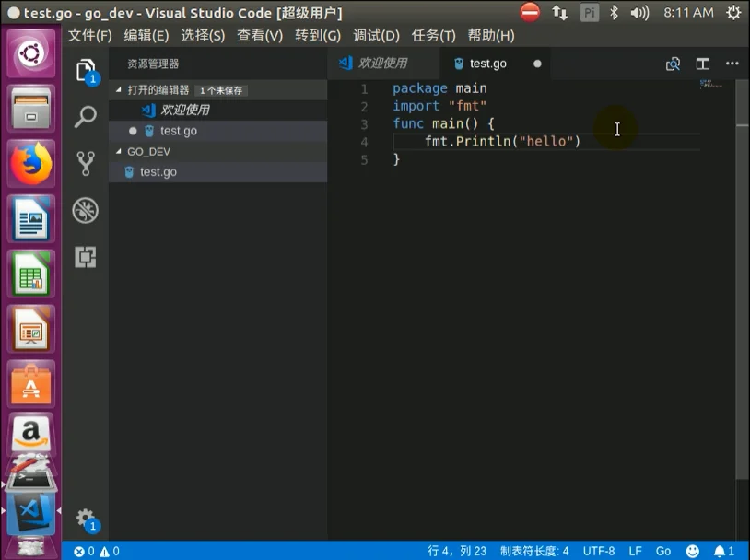Change line ending via LF status item
The image size is (750, 560).
point(635,552)
